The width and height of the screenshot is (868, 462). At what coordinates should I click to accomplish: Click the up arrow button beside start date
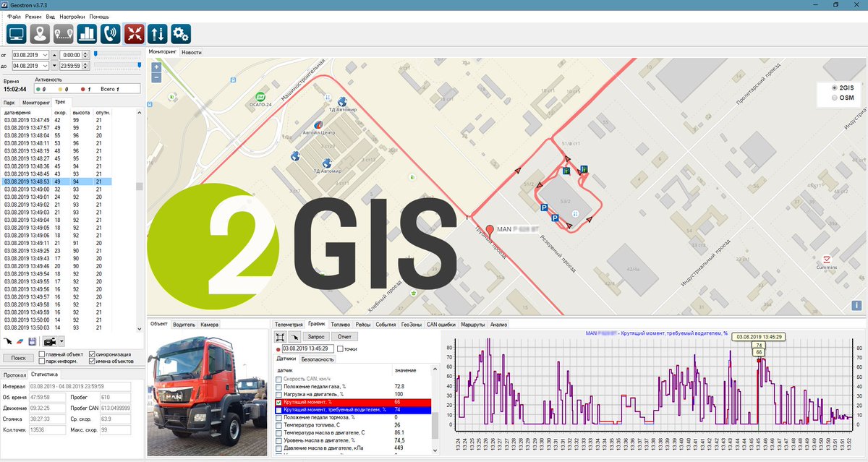point(54,55)
